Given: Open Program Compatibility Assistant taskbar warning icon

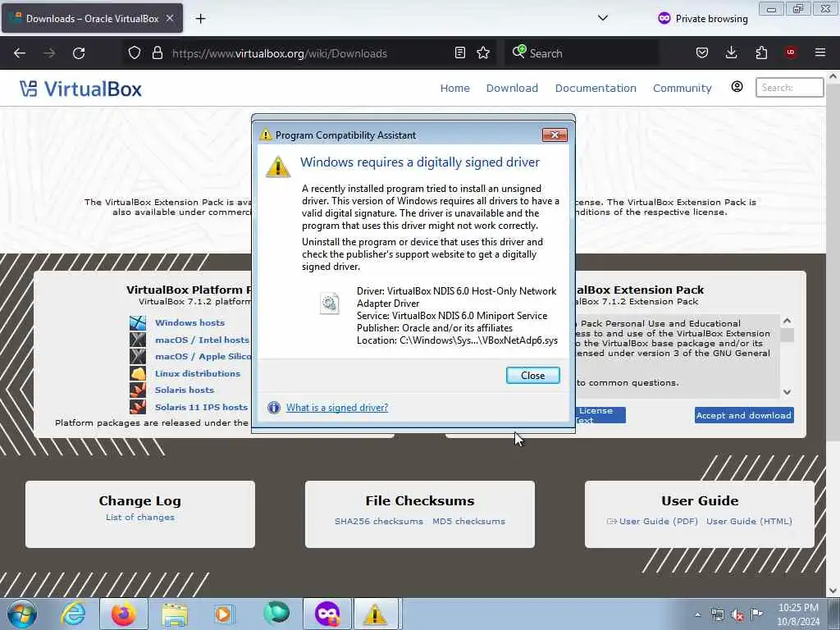Looking at the screenshot, I should pos(375,614).
